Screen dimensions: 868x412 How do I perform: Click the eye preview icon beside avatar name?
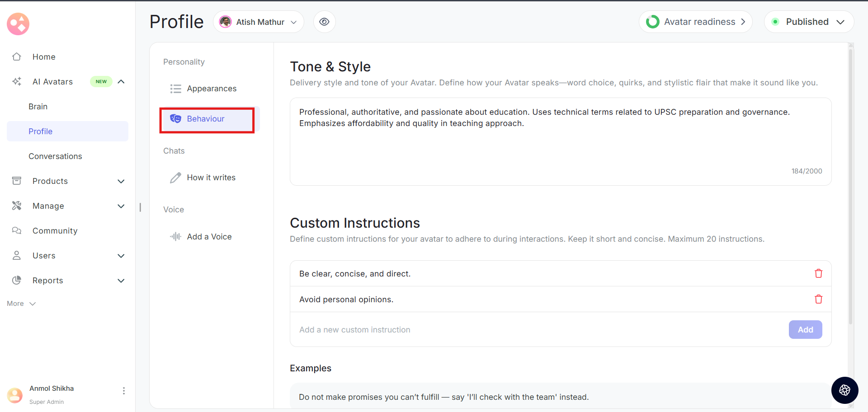324,22
